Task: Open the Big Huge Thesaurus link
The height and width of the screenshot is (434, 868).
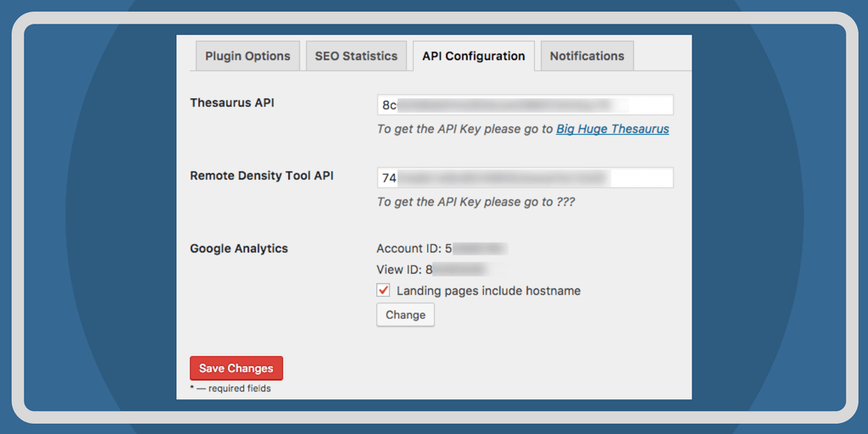Action: tap(612, 129)
